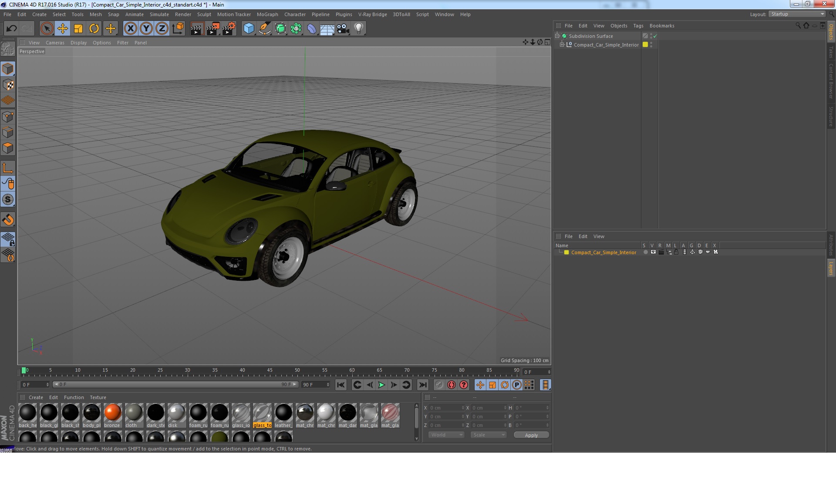The width and height of the screenshot is (836, 504).
Task: Add Subdivision Surface generator icon
Action: (x=280, y=29)
